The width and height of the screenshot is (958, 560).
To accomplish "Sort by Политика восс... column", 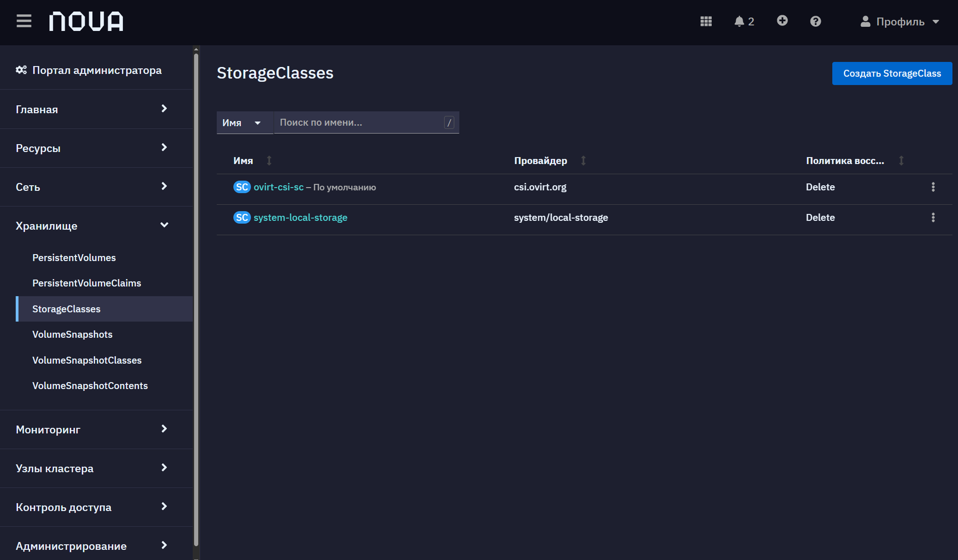I will [x=845, y=160].
